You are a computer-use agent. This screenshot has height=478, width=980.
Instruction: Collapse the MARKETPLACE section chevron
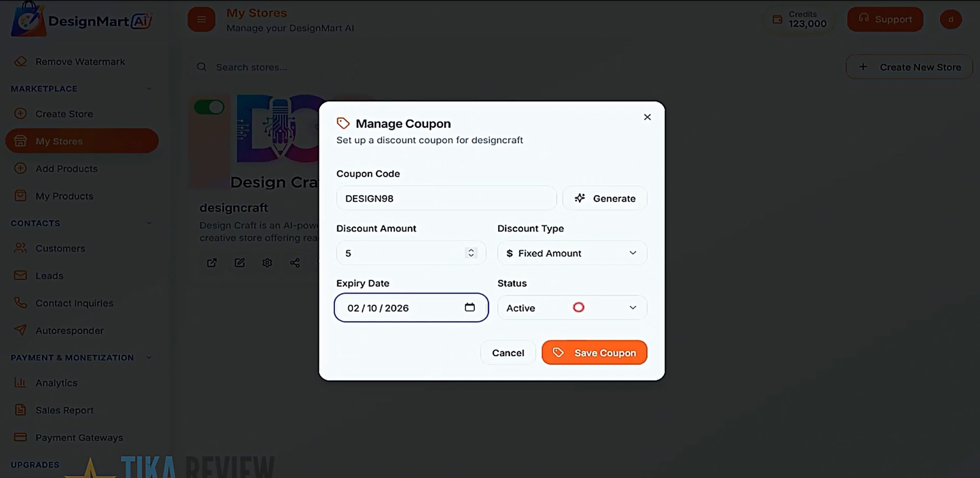click(x=149, y=88)
